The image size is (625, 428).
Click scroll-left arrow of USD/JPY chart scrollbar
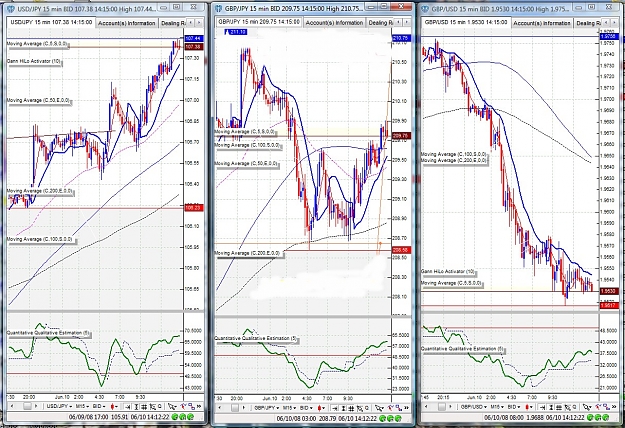[12, 406]
